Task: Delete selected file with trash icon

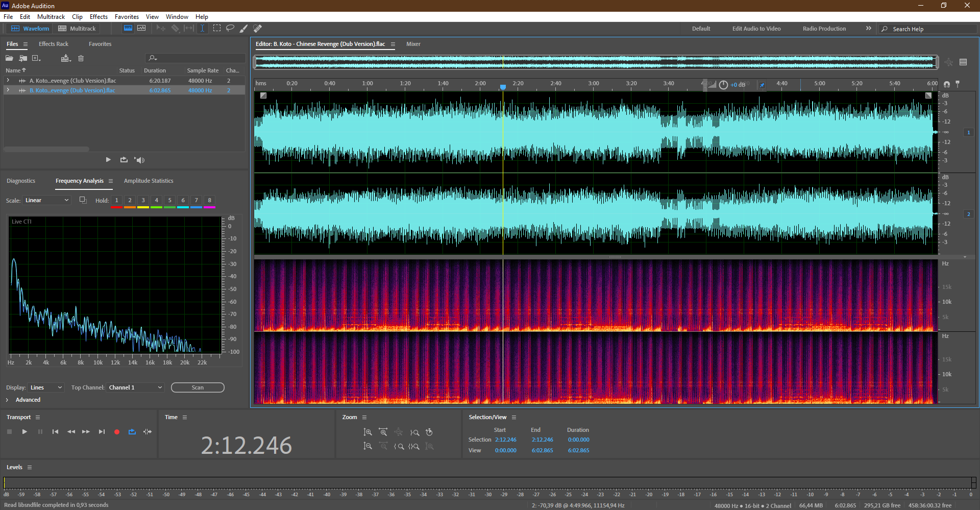Action: (x=81, y=58)
